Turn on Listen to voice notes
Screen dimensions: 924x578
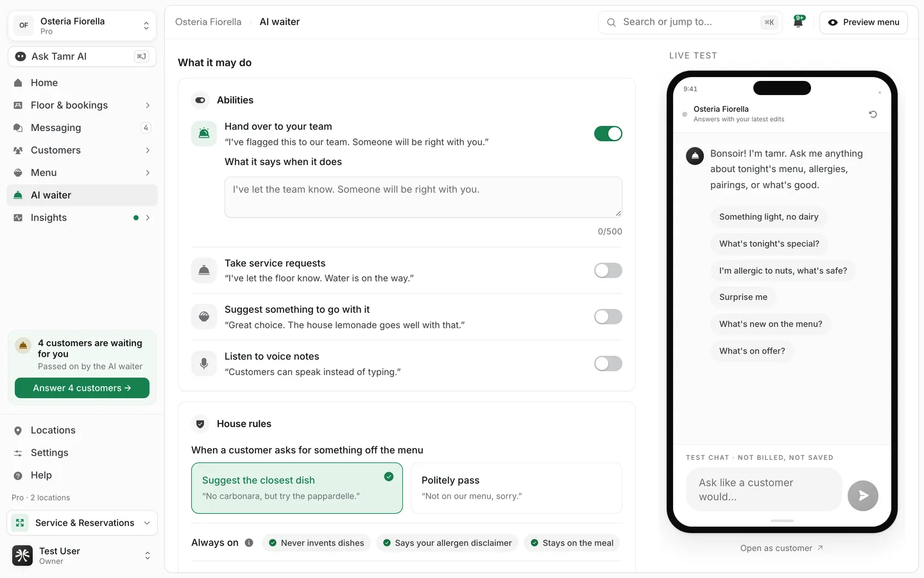click(608, 363)
